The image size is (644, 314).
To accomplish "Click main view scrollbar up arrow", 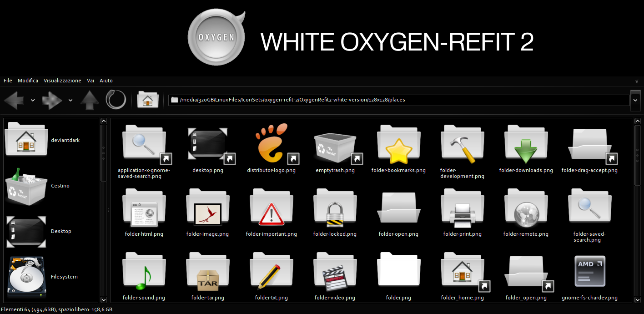I will (x=638, y=122).
